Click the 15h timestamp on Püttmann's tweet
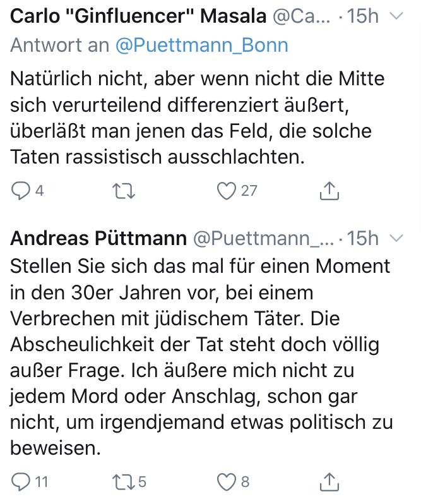Image resolution: width=421 pixels, height=504 pixels. (x=363, y=239)
